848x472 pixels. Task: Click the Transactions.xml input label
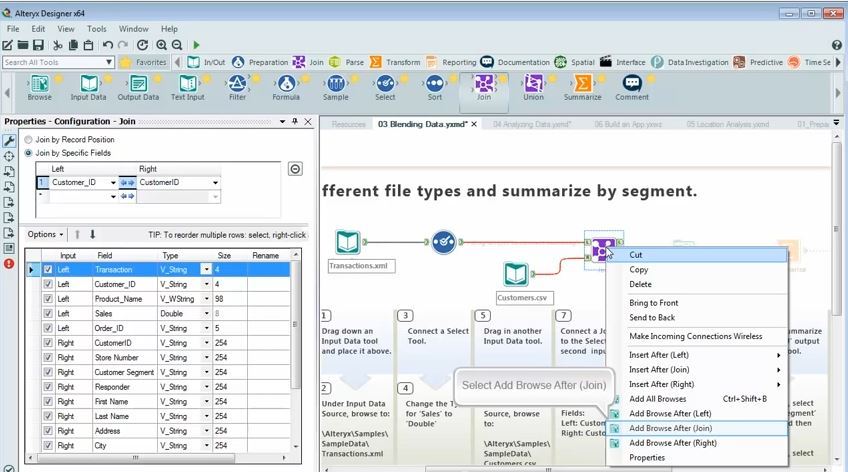click(x=361, y=266)
